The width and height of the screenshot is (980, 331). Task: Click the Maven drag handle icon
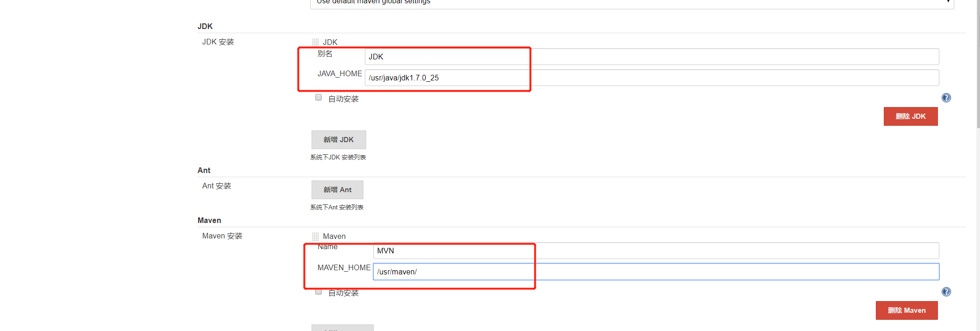(315, 237)
